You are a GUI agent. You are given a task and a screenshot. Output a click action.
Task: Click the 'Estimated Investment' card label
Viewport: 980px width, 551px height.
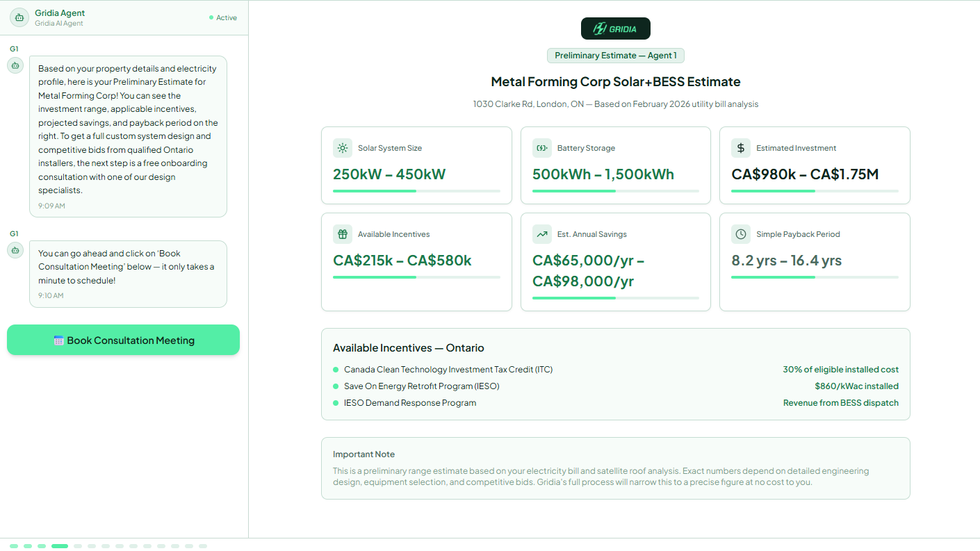[x=797, y=148]
